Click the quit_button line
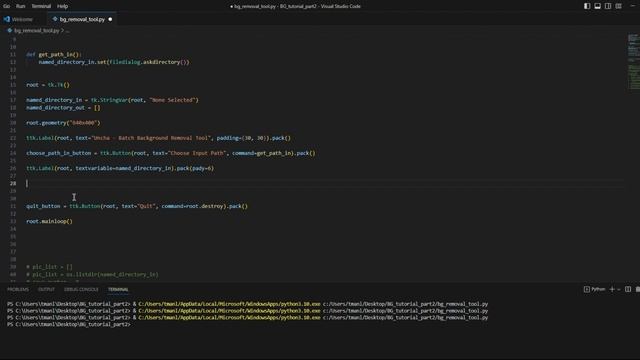 pyautogui.click(x=137, y=206)
